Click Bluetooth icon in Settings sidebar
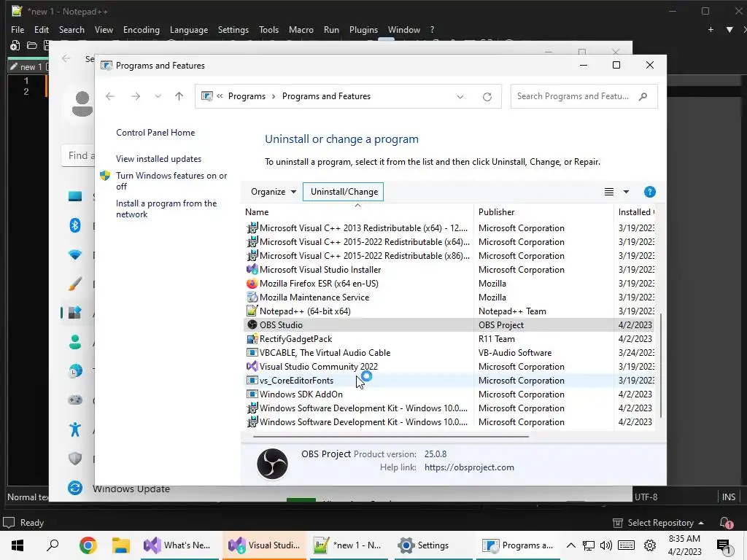Image resolution: width=747 pixels, height=560 pixels. [x=75, y=225]
